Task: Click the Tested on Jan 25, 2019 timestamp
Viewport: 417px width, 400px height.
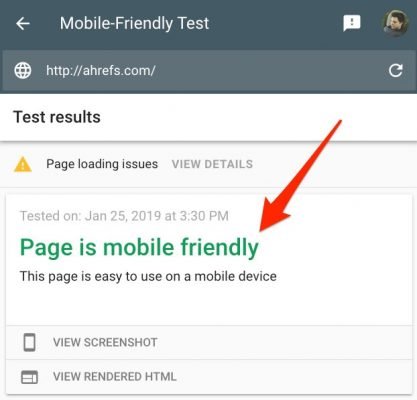Action: tap(124, 216)
